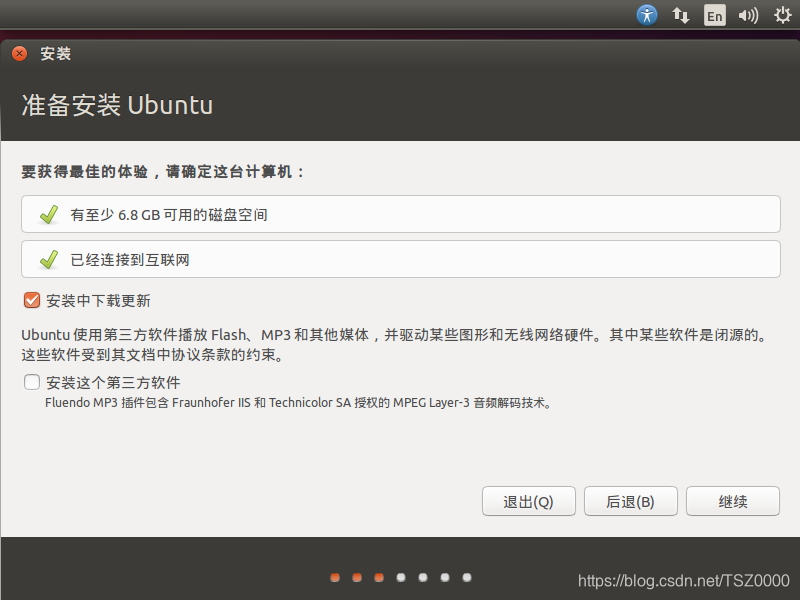Click the 有至少 6.8 GB 可用的磁盘空间 text
The width and height of the screenshot is (800, 600).
(x=169, y=215)
